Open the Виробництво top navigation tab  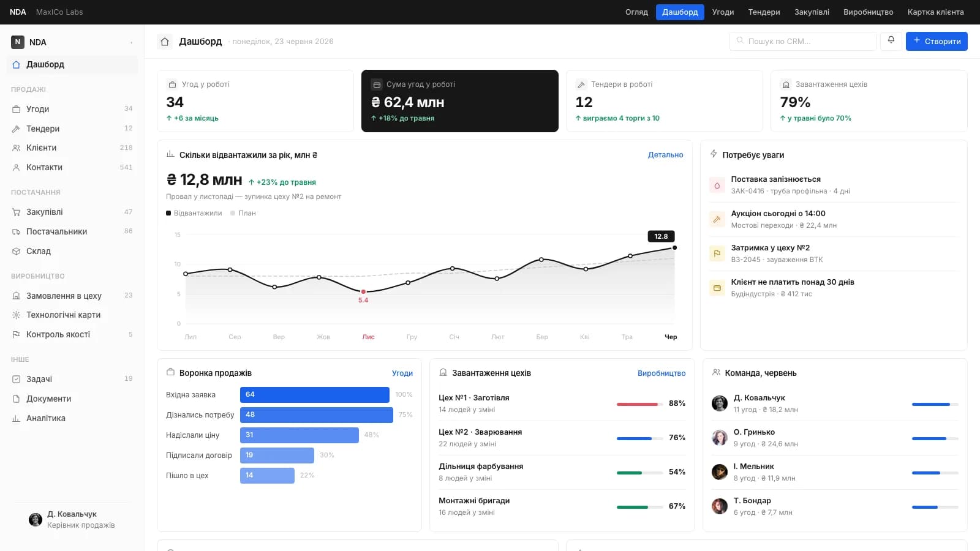click(x=868, y=12)
